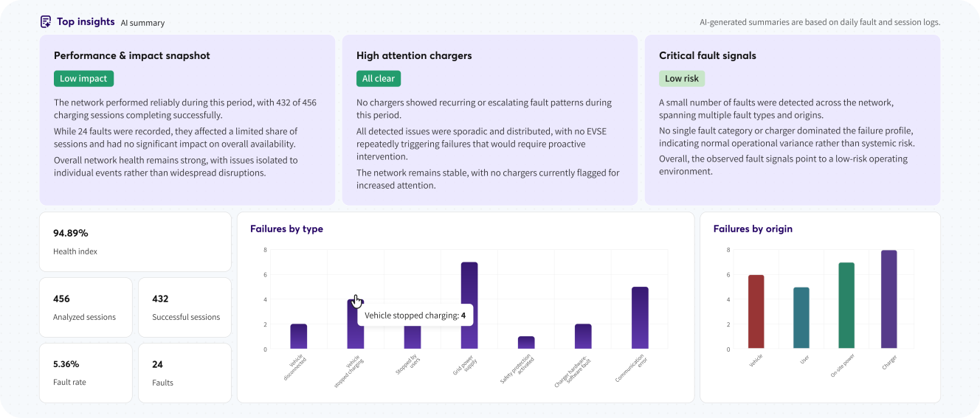Click the Top insights document icon
Screen dimensions: 980x418
pos(46,22)
